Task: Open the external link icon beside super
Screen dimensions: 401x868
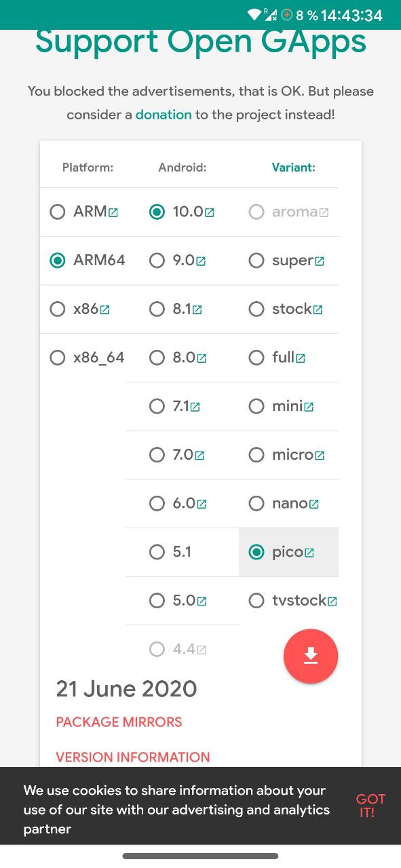Action: [320, 261]
